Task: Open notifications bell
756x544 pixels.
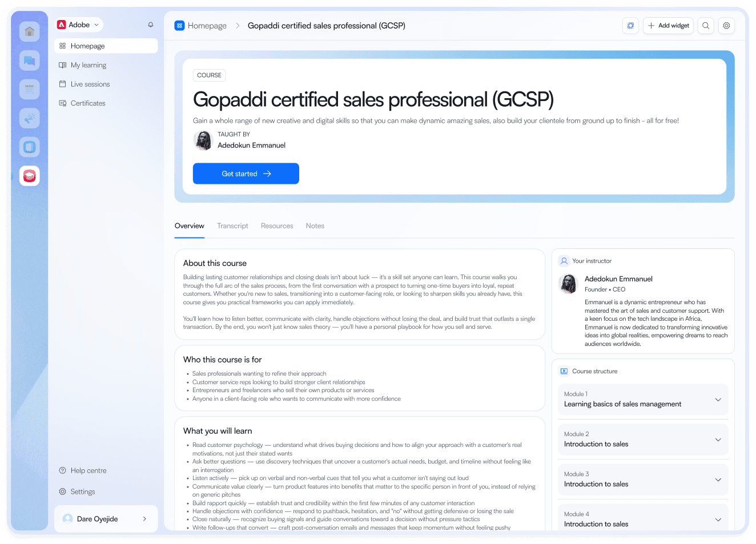Action: [151, 25]
